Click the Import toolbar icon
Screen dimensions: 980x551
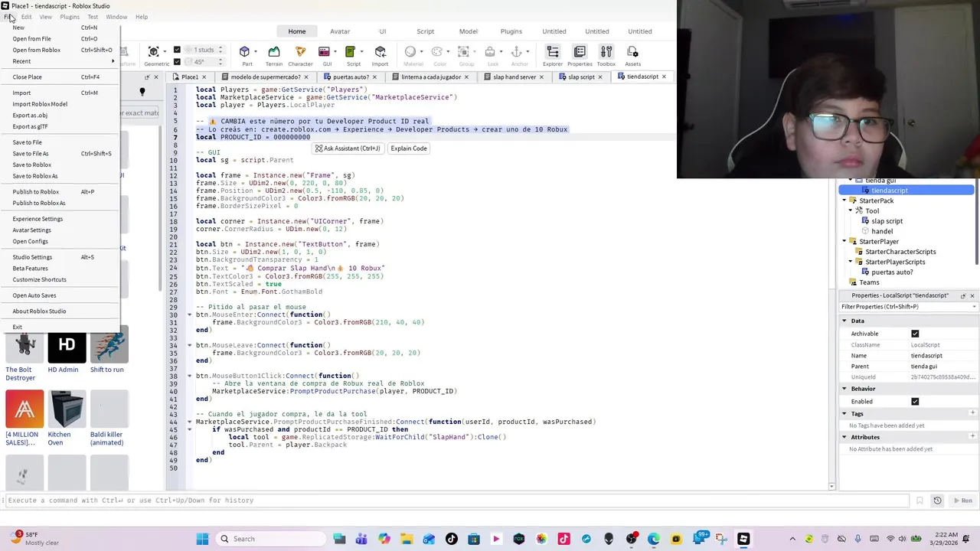click(x=380, y=52)
